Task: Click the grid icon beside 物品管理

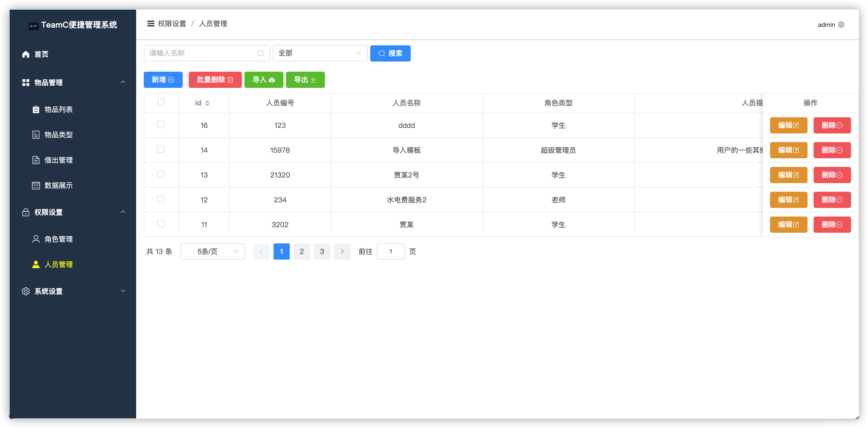Action: tap(26, 83)
